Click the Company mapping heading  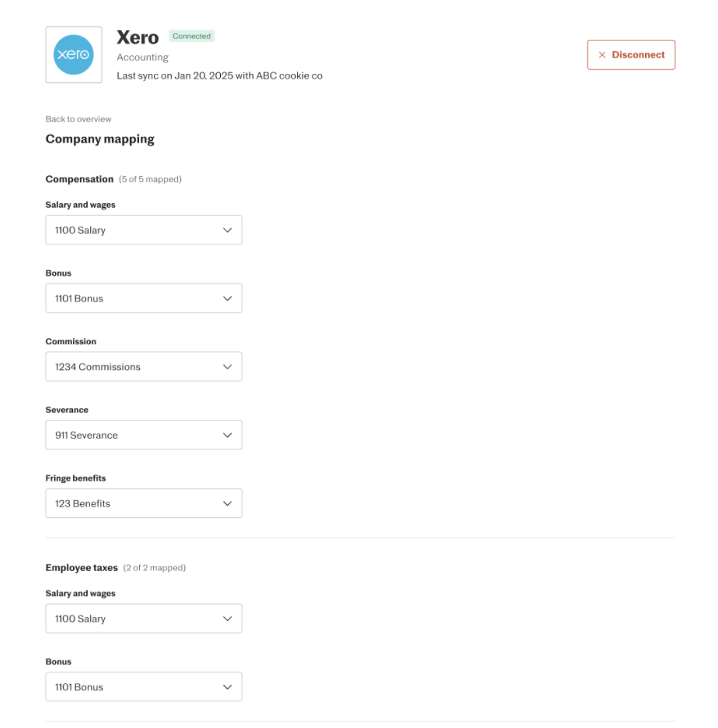click(100, 139)
